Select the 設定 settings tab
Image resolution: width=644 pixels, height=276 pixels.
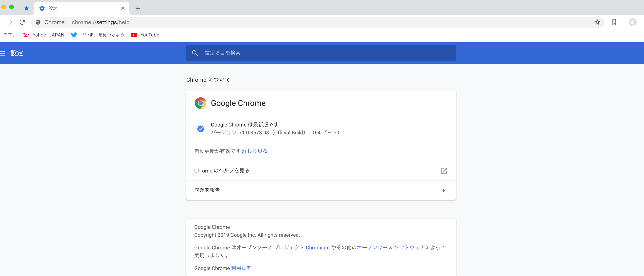pos(81,8)
